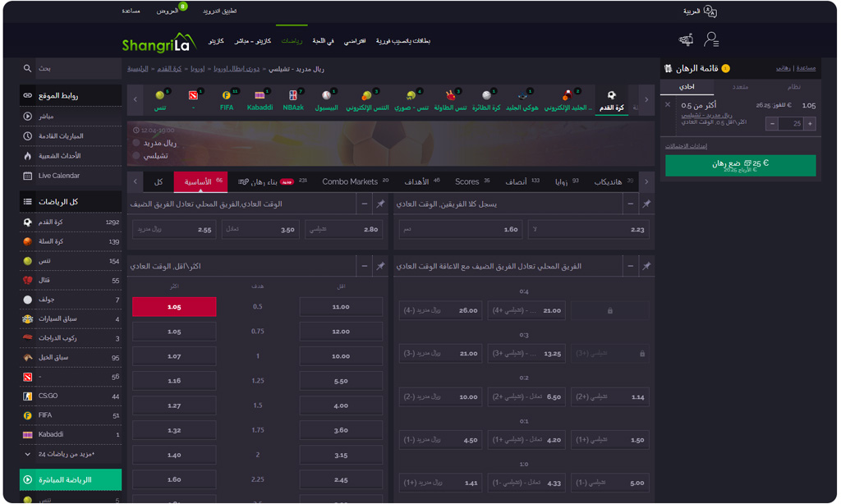Toggle under 0.5 odds 11.00 selection
The width and height of the screenshot is (841, 504).
[341, 307]
